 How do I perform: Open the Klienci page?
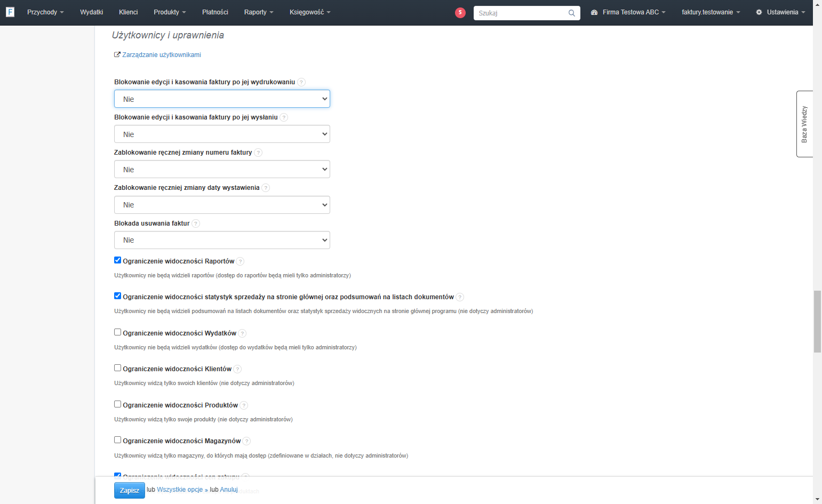tap(129, 12)
